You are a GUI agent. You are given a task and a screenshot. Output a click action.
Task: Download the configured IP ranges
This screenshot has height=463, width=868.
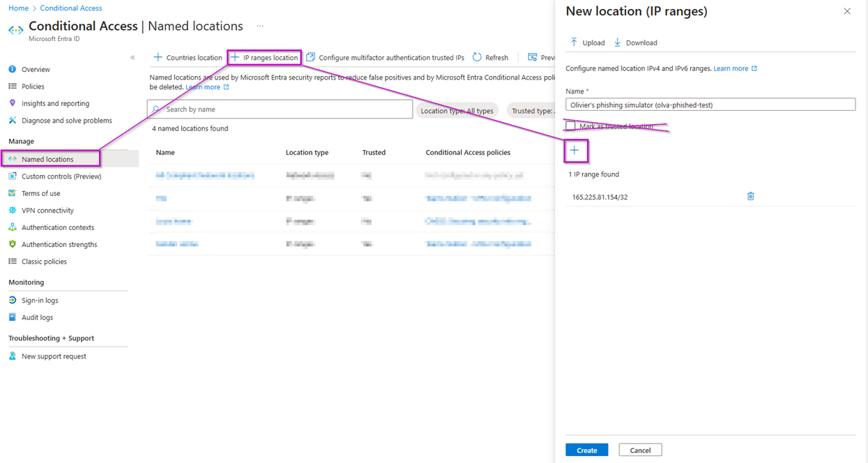tap(634, 43)
